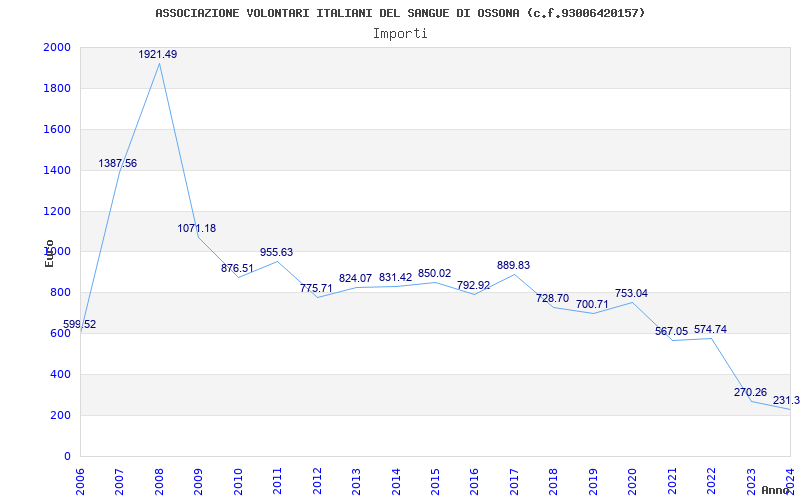Click the 1400 y-axis tick label
Viewport: 800px width, 500px height.
58,170
